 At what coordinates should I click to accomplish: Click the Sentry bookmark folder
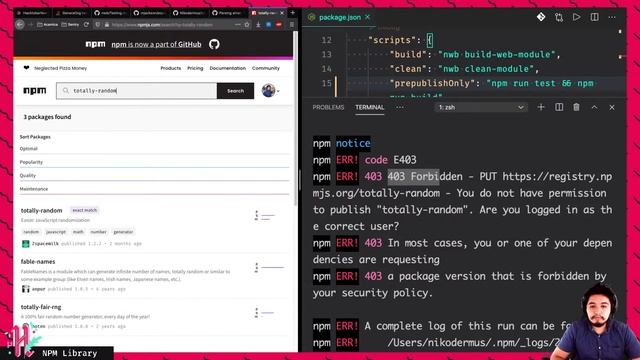click(70, 24)
